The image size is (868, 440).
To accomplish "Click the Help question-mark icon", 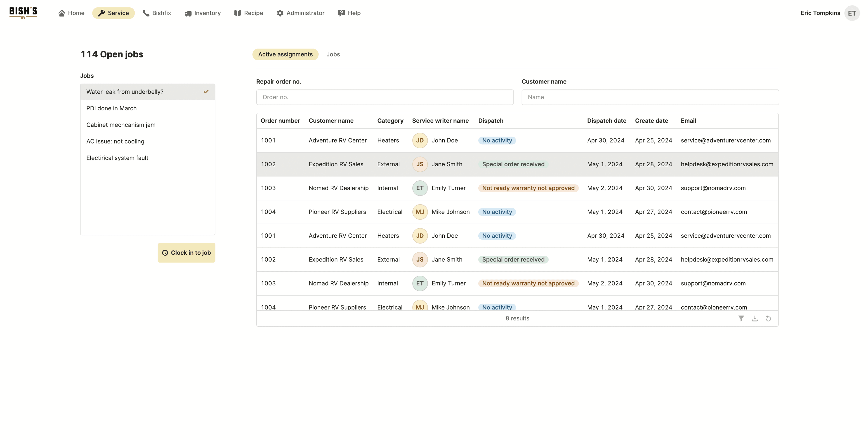I will tap(341, 13).
